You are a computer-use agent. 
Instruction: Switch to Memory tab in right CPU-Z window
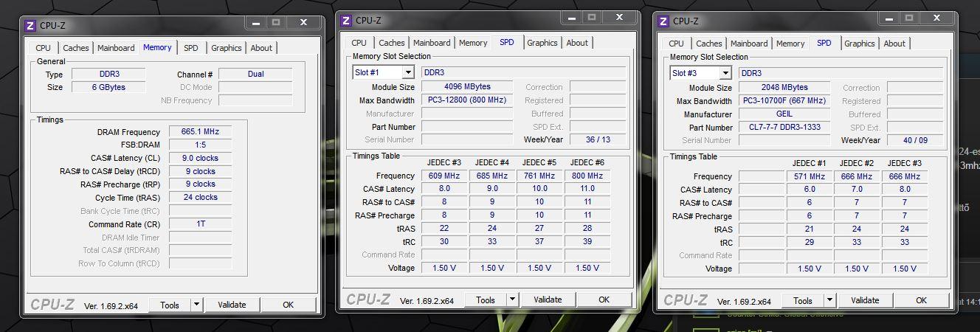click(x=790, y=44)
